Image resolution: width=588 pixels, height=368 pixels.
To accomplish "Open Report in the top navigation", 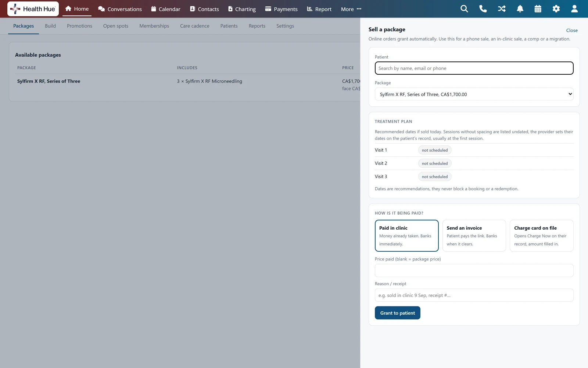I will (319, 9).
